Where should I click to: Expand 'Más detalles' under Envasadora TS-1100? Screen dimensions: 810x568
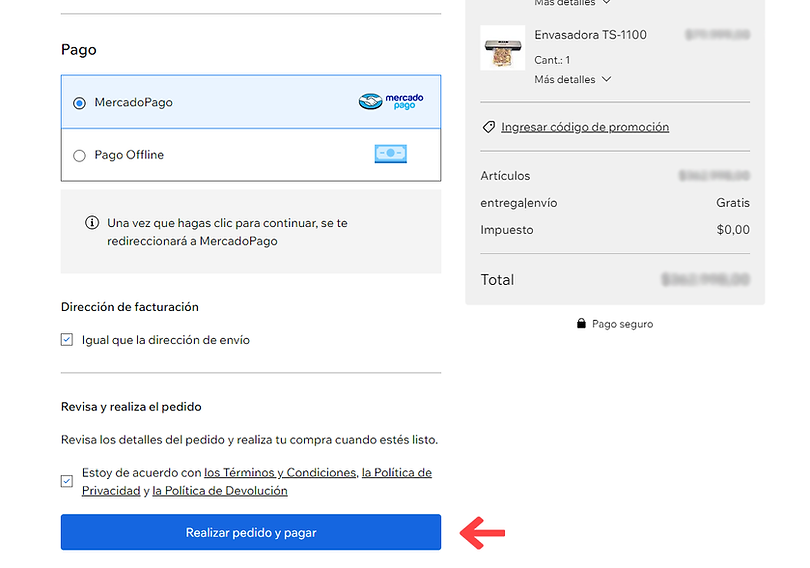click(x=572, y=80)
